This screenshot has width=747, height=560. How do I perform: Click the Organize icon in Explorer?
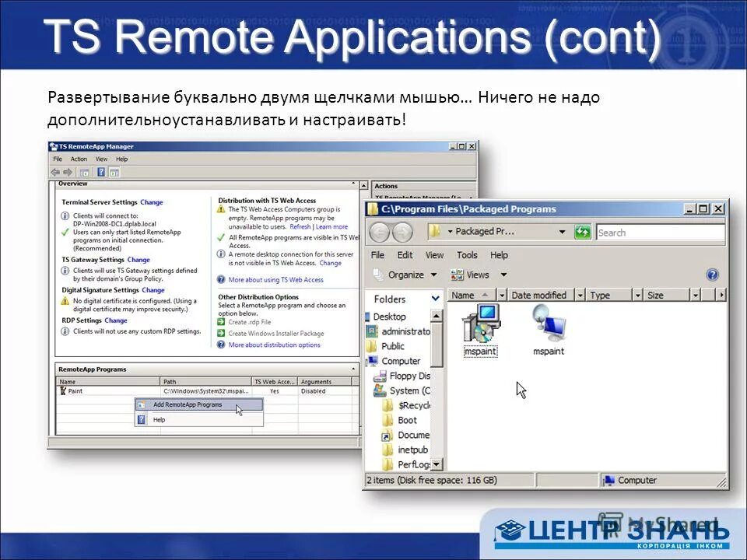tap(377, 275)
